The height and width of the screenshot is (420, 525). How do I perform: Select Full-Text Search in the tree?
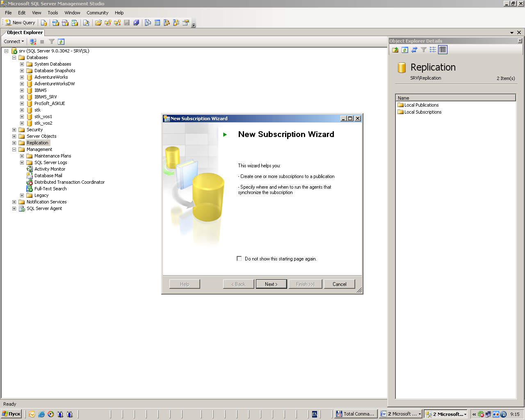pyautogui.click(x=50, y=189)
